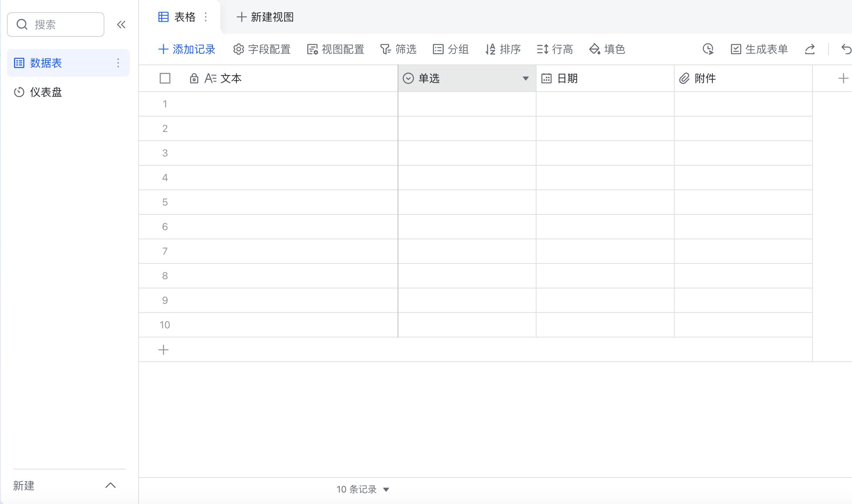This screenshot has width=852, height=504.
Task: Open field configuration (字段配置)
Action: [262, 49]
